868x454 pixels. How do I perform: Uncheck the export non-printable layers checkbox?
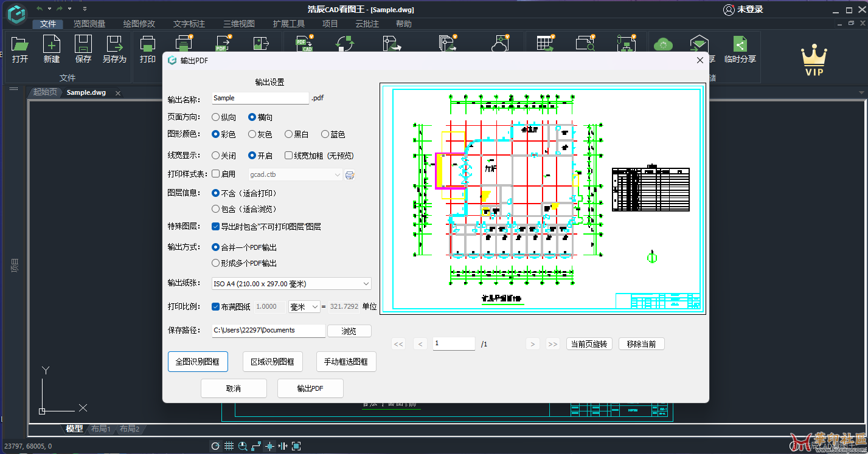215,227
